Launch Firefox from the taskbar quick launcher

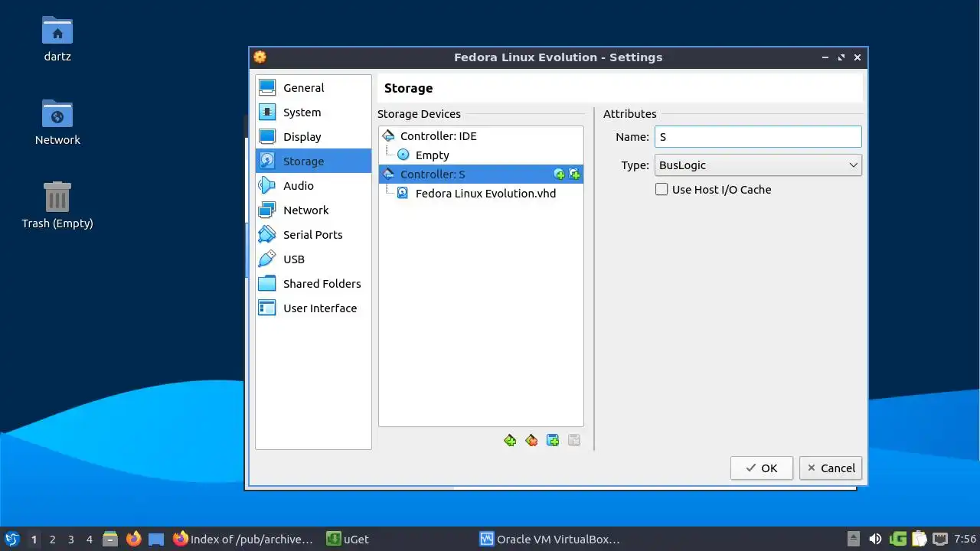[133, 539]
